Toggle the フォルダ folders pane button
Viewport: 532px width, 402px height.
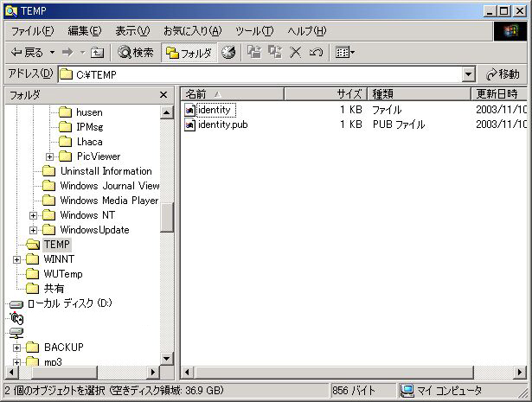[x=189, y=53]
